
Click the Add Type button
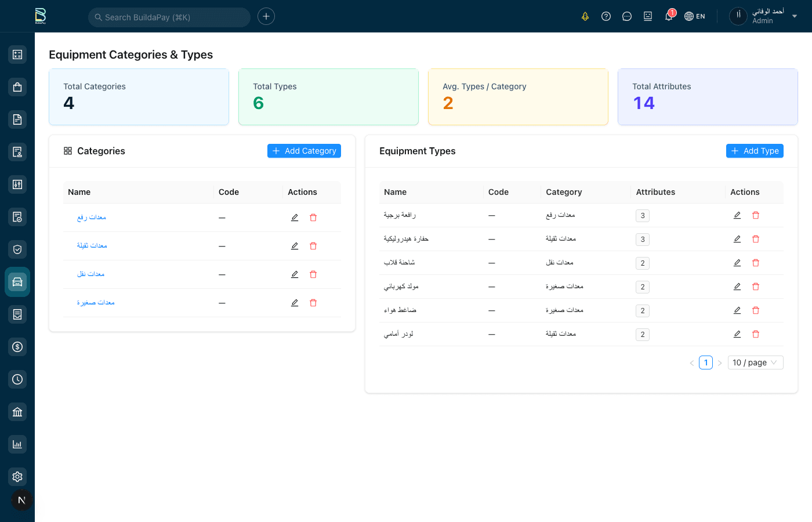click(x=755, y=151)
